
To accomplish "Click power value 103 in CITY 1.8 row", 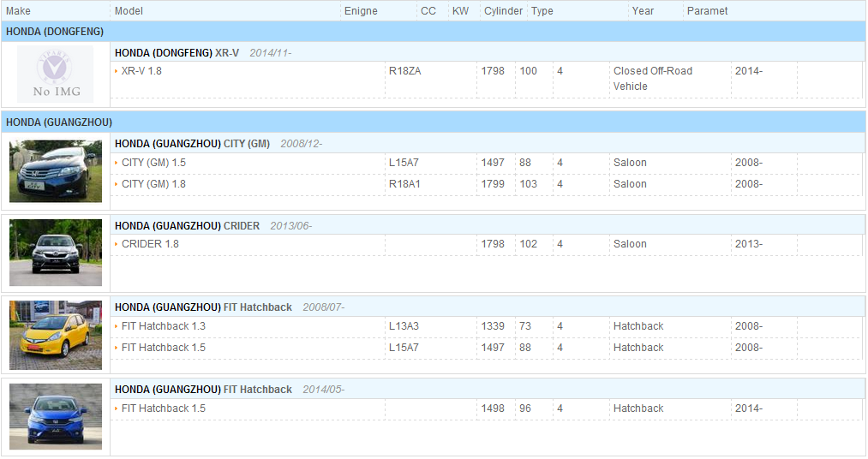I will click(528, 184).
